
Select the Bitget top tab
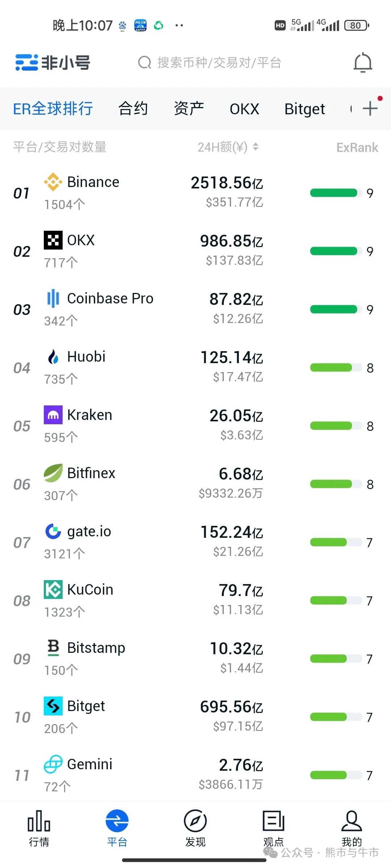304,109
